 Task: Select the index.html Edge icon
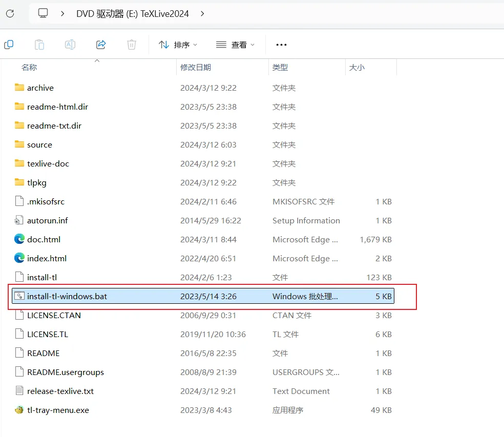click(19, 258)
